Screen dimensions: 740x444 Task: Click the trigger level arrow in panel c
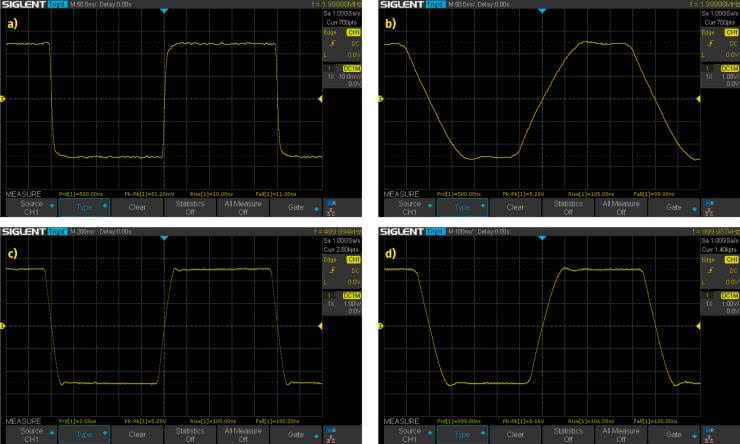[x=321, y=326]
